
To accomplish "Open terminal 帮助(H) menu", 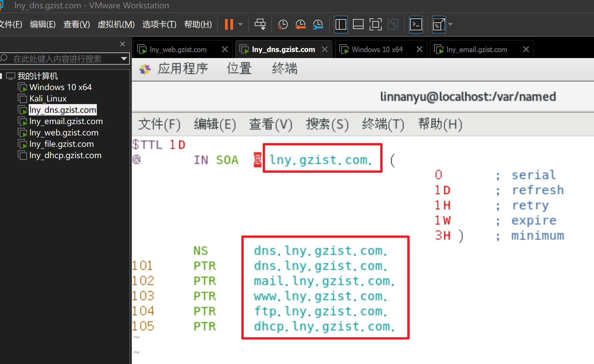I will tap(440, 124).
